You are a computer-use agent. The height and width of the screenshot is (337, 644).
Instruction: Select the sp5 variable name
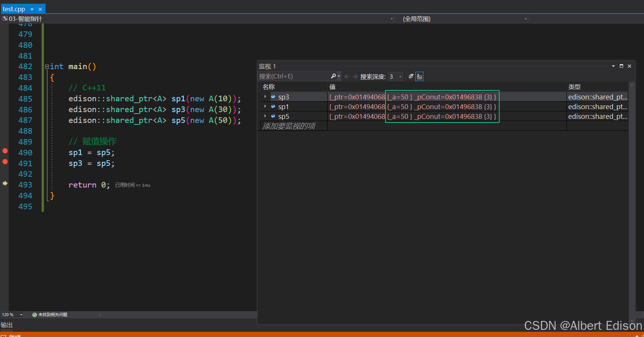(284, 117)
